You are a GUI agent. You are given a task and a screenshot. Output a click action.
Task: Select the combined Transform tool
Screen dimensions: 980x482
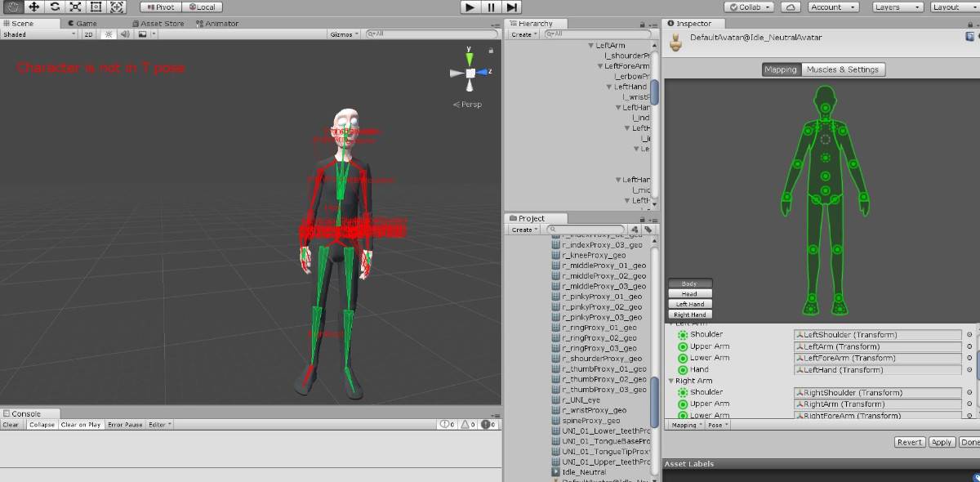click(117, 7)
